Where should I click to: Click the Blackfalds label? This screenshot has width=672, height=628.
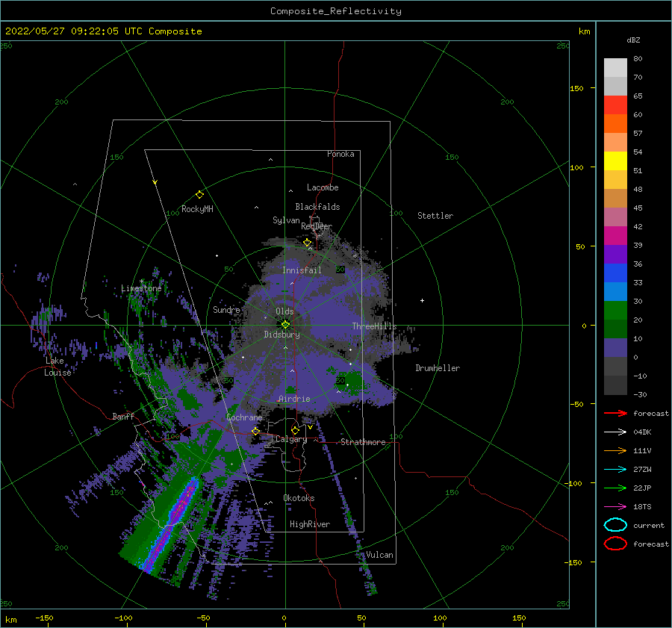(317, 207)
